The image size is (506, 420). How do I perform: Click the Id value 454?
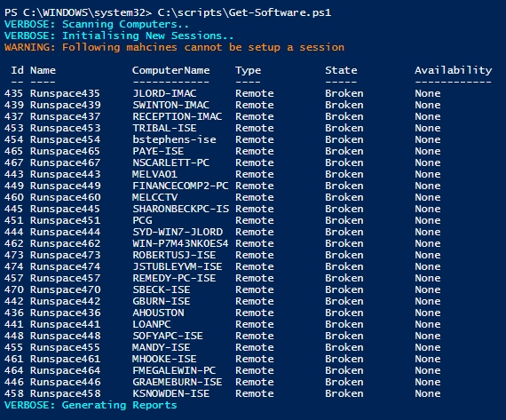tap(14, 139)
